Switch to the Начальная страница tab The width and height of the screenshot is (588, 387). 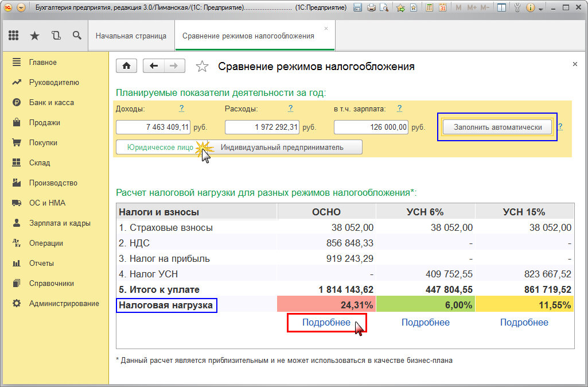pyautogui.click(x=131, y=36)
